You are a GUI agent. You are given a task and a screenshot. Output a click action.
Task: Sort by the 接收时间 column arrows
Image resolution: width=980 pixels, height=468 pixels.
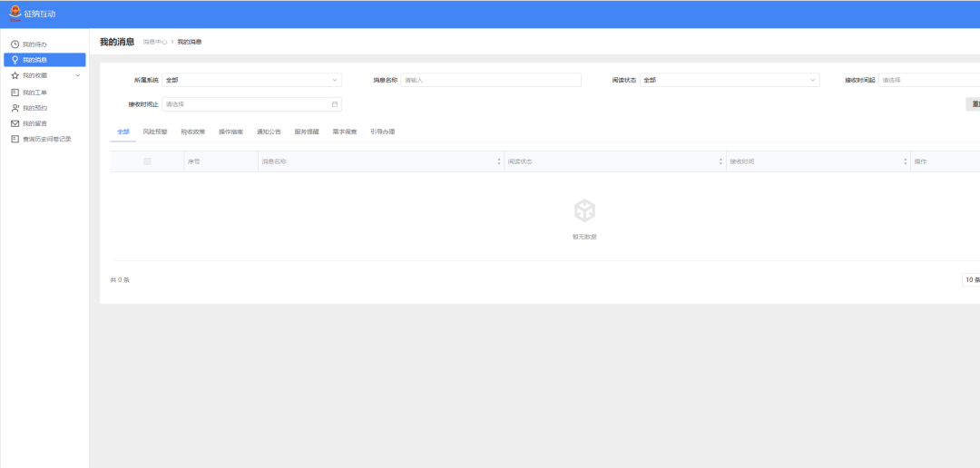click(x=905, y=161)
